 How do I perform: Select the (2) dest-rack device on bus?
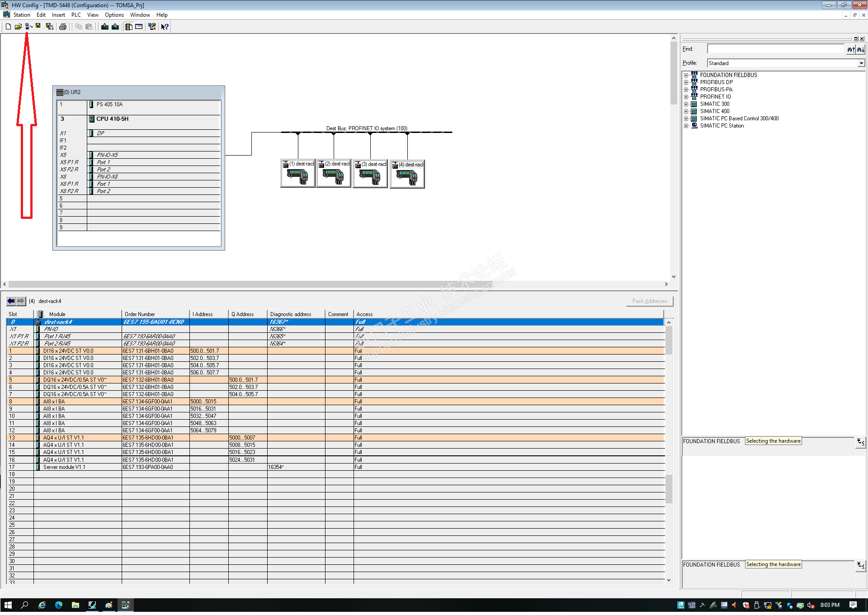click(334, 174)
